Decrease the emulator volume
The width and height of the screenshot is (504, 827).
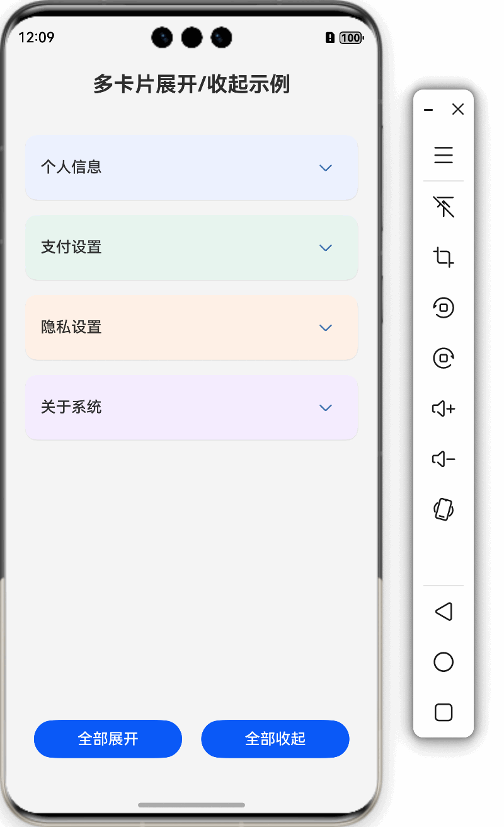(x=443, y=459)
